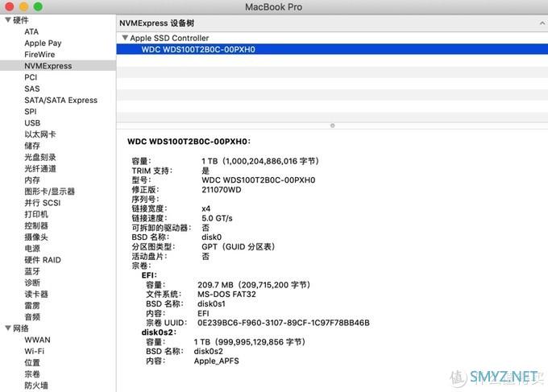Image resolution: width=548 pixels, height=392 pixels.
Task: Open 打印机 in the sidebar
Action: click(36, 214)
